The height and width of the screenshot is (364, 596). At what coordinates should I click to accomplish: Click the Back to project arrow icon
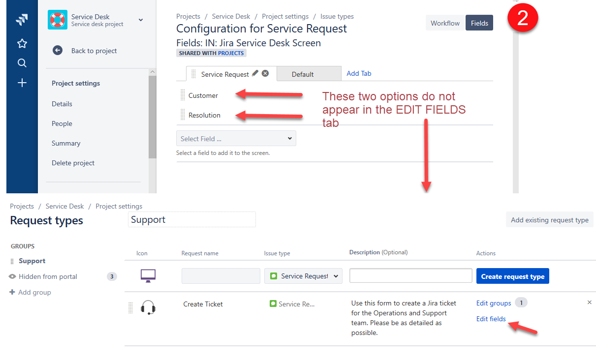pyautogui.click(x=58, y=50)
